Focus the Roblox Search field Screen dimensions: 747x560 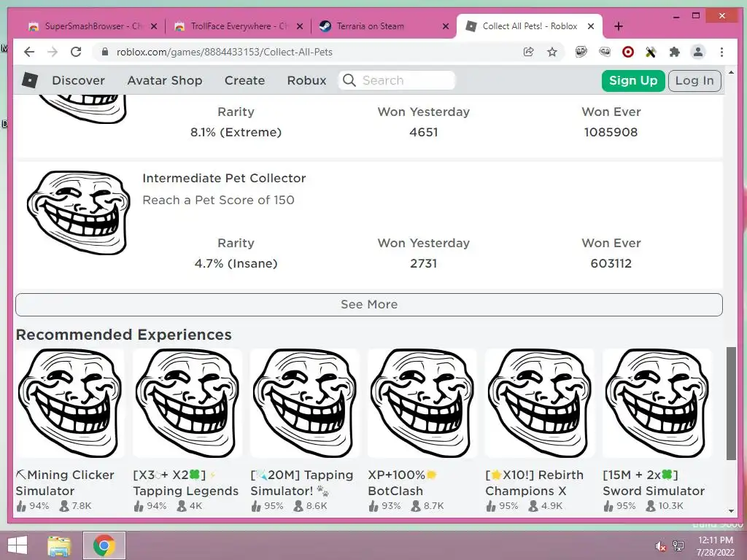(396, 80)
